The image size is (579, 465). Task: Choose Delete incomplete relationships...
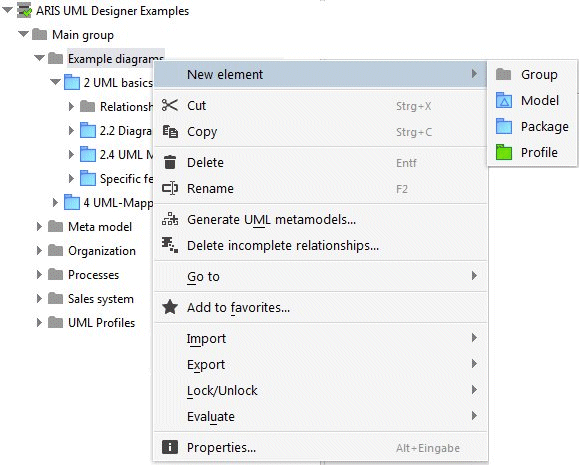(320, 245)
